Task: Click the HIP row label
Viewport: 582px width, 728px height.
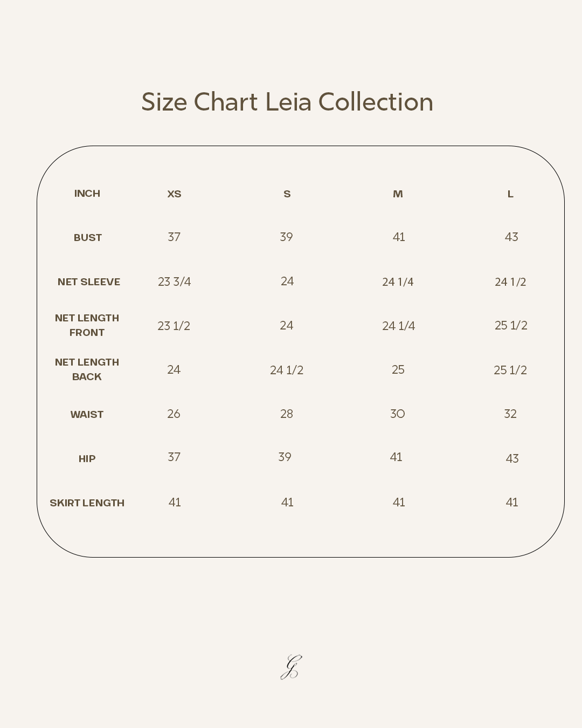Action: tap(87, 459)
